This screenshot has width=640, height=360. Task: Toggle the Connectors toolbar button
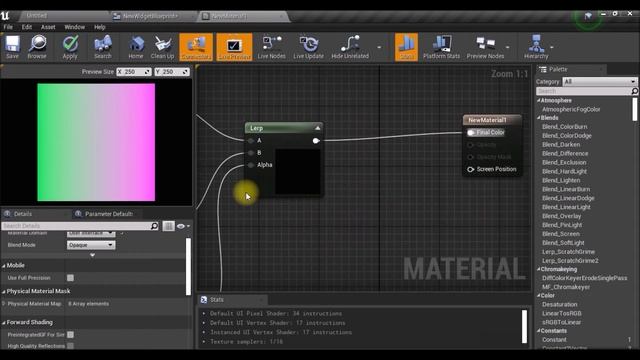coord(196,47)
